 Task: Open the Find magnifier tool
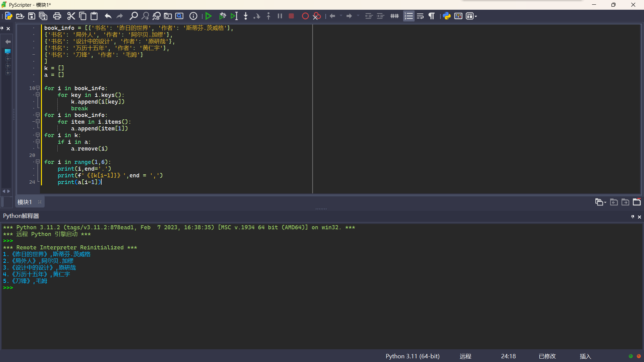133,16
